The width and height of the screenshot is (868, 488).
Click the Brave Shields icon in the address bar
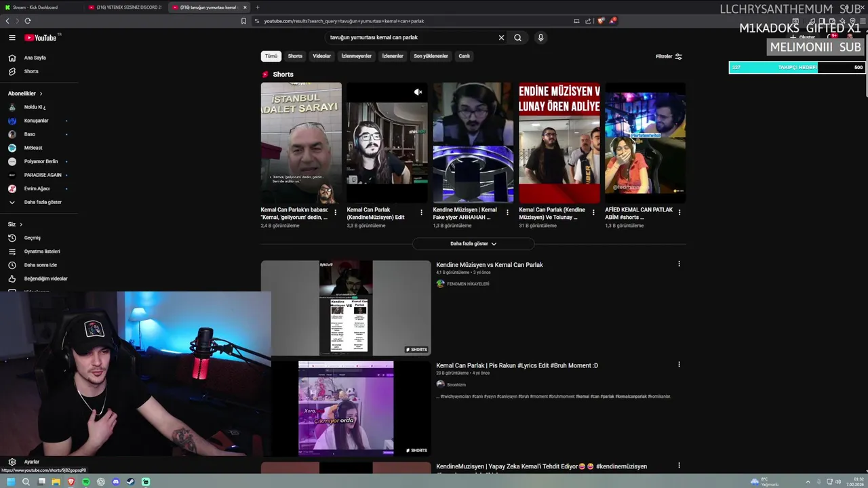pyautogui.click(x=600, y=21)
